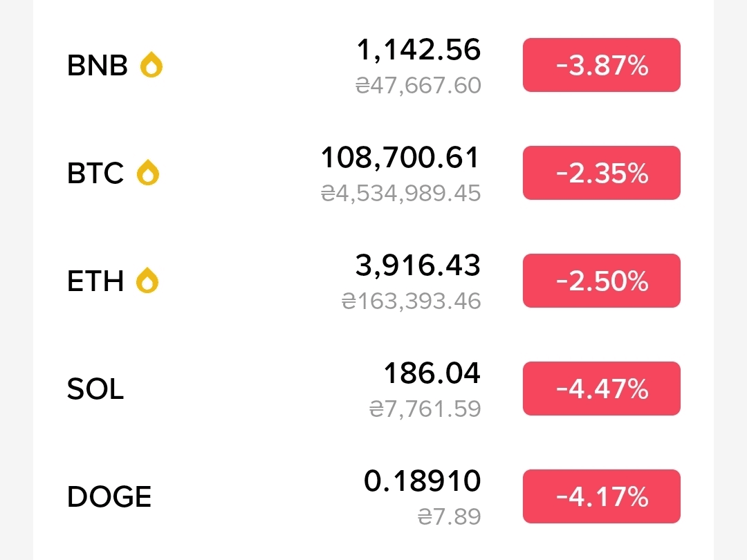Click the flame icon next to ETH

pyautogui.click(x=147, y=281)
